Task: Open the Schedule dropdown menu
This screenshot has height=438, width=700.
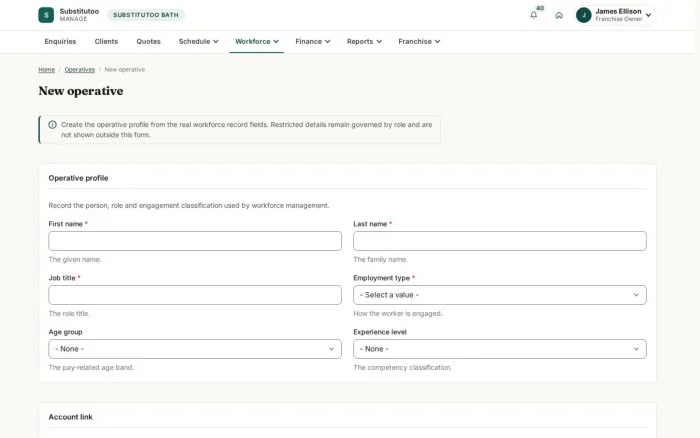Action: pos(198,42)
